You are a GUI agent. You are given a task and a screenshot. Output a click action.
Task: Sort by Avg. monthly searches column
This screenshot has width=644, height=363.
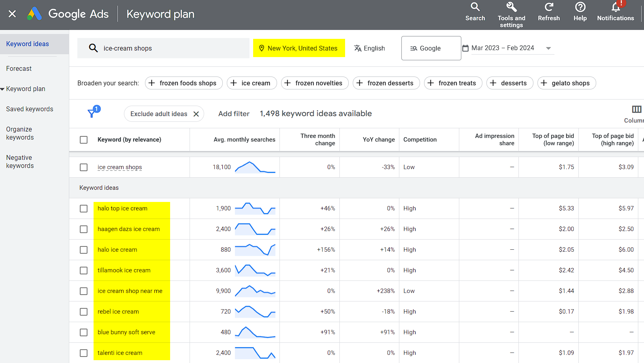[x=244, y=140]
